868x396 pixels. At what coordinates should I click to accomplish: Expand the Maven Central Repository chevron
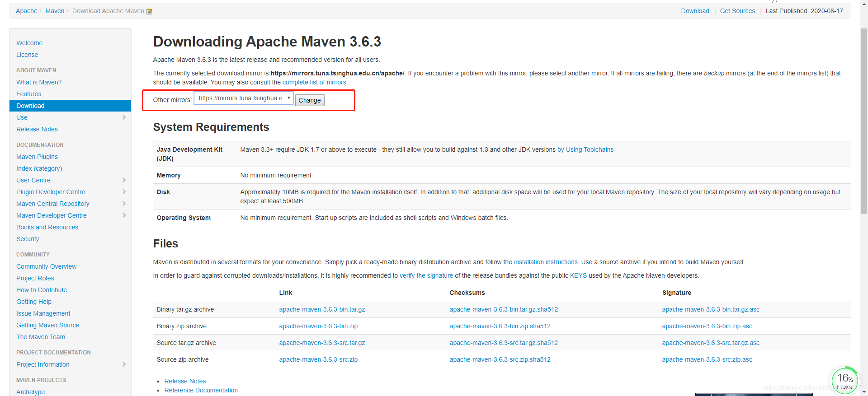[x=124, y=204]
